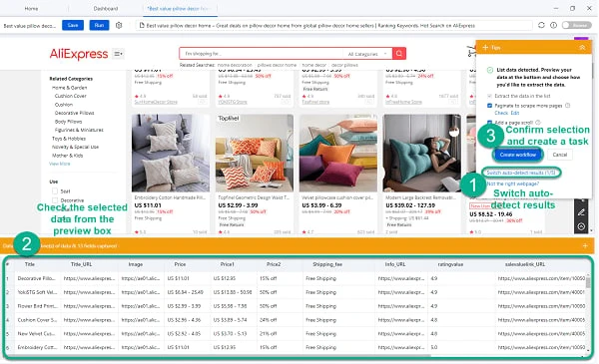The width and height of the screenshot is (599, 364).
Task: Click the scroll-to-top circle icon on the dark sidebar
Action: point(581,226)
